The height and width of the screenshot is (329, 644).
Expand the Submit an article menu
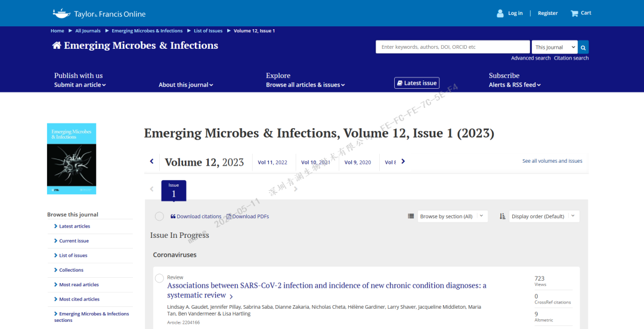80,85
